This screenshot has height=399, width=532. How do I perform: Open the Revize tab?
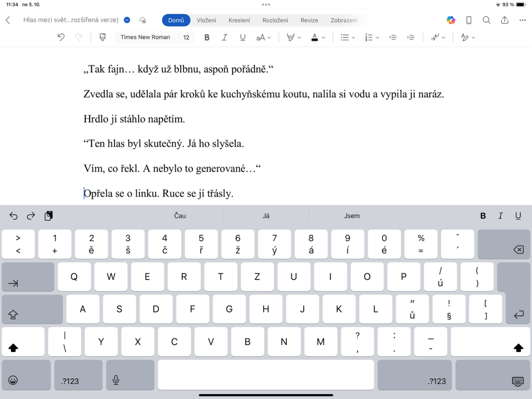[309, 20]
